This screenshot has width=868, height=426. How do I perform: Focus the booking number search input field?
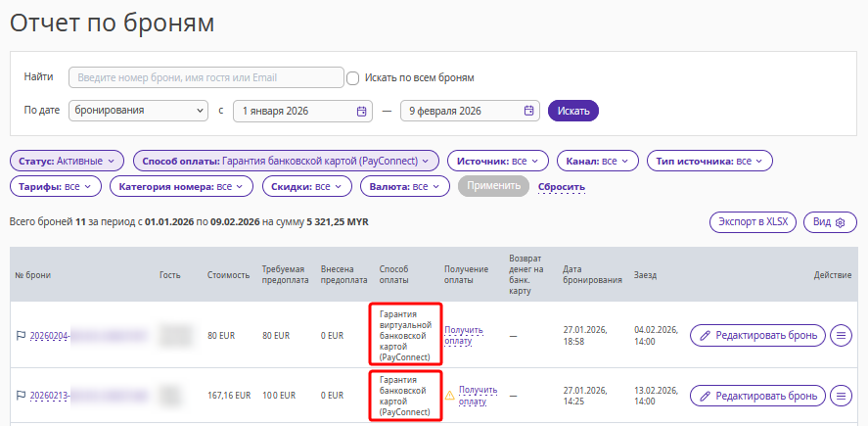pyautogui.click(x=206, y=77)
